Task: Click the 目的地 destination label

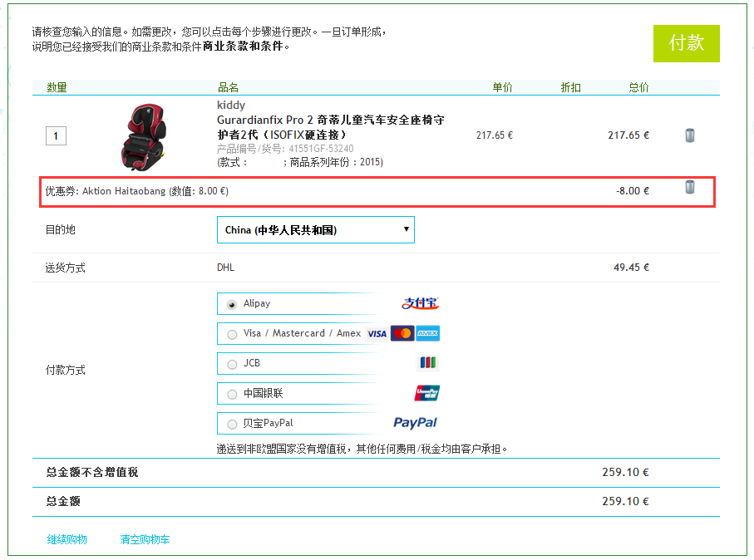Action: [60, 230]
